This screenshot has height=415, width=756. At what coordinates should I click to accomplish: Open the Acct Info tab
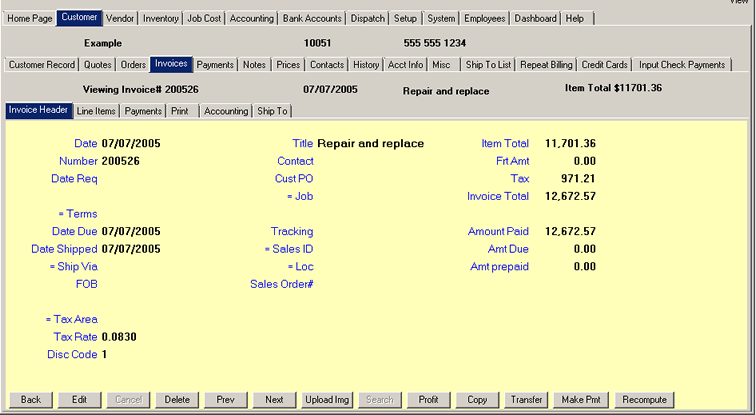click(x=405, y=65)
